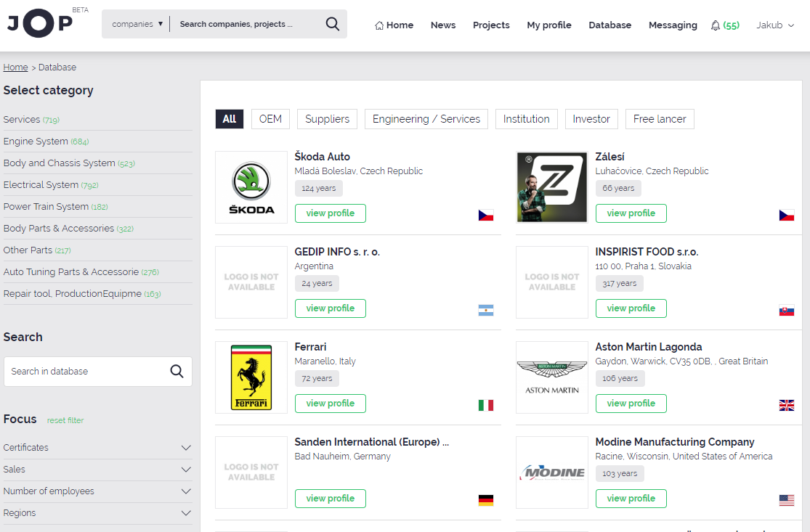Click the Škoda Auto company name
Screen dimensions: 810x532
322,156
